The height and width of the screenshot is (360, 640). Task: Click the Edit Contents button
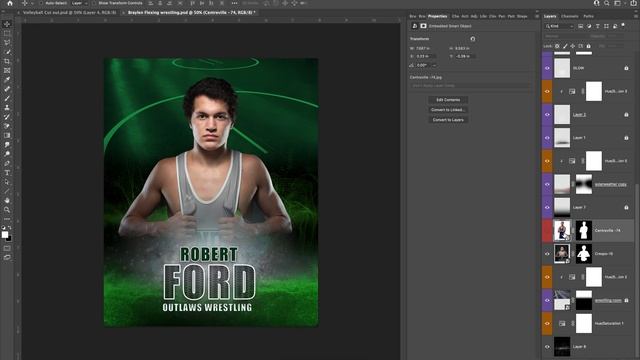tap(448, 100)
